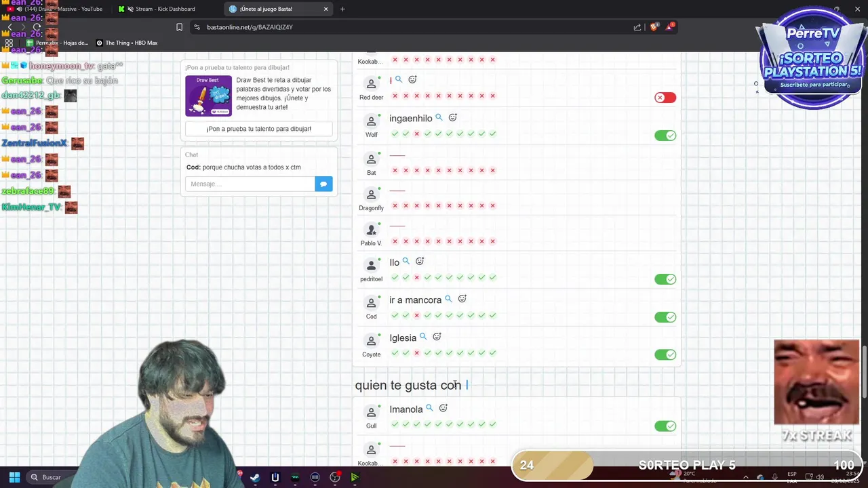Open the Pablo V. player avatar
868x488 pixels.
[371, 230]
